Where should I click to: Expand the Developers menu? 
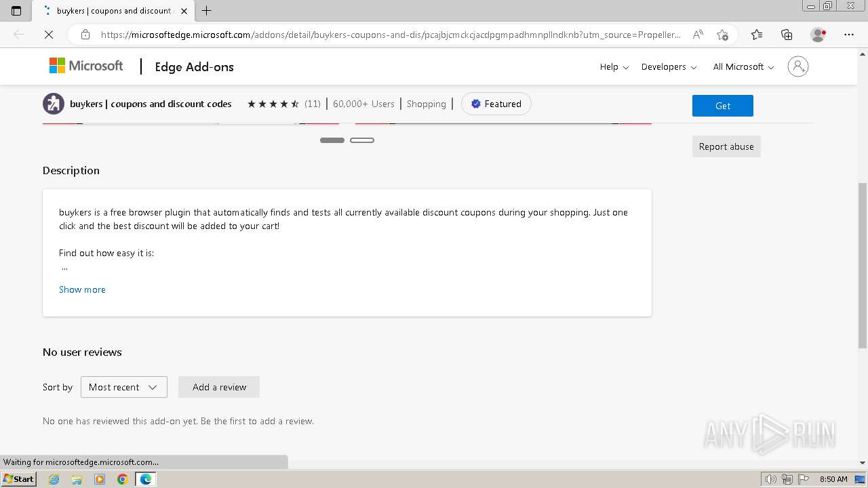click(669, 66)
